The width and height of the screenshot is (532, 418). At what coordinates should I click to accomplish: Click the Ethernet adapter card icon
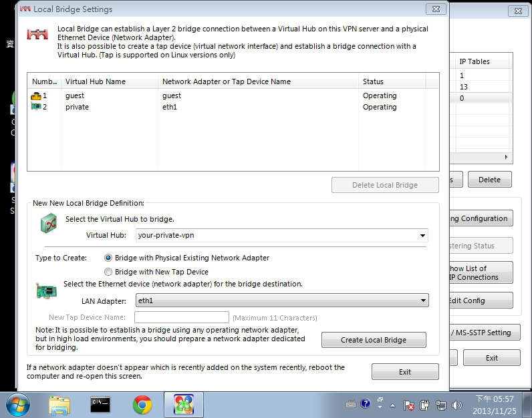coord(47,292)
